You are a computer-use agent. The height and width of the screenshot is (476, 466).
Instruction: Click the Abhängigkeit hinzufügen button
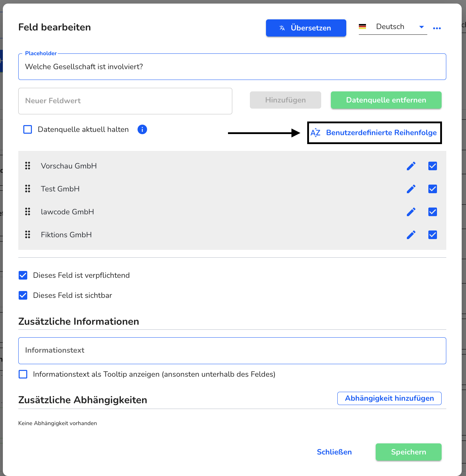389,398
